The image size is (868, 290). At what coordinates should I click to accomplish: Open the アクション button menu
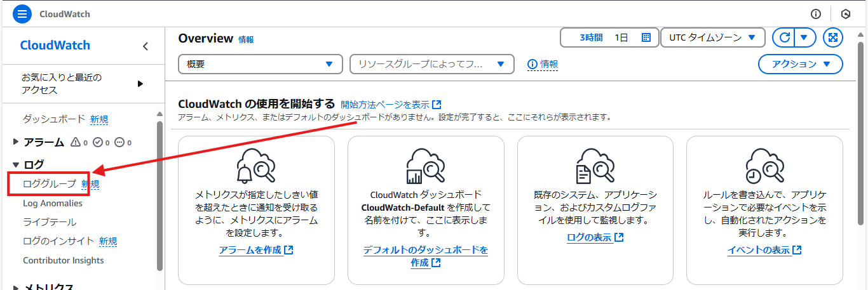pyautogui.click(x=801, y=64)
